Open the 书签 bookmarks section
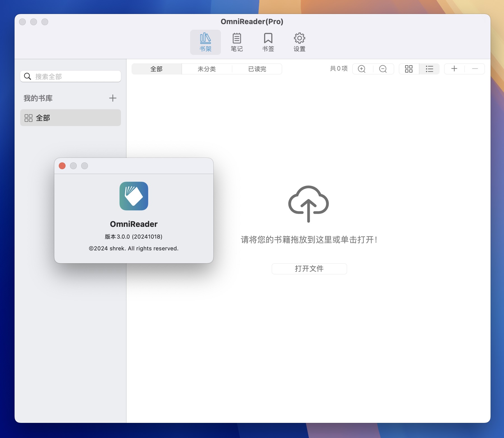Viewport: 504px width, 438px height. [268, 42]
